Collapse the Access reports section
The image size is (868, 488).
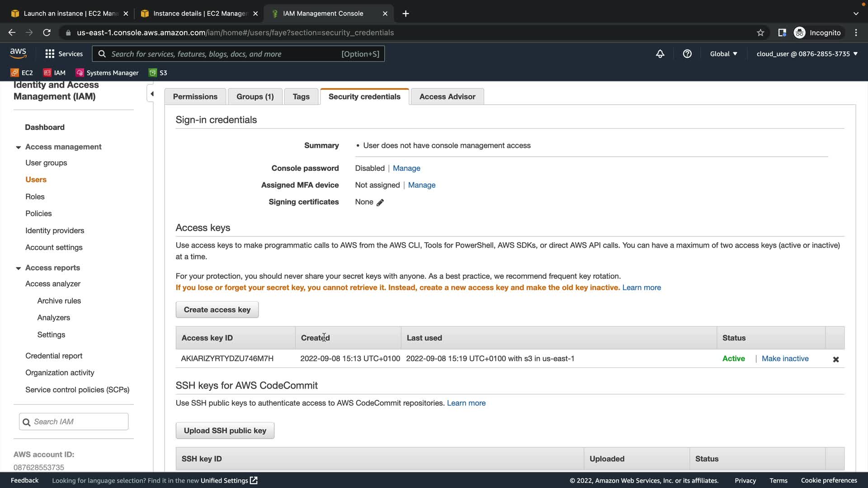coord(19,268)
